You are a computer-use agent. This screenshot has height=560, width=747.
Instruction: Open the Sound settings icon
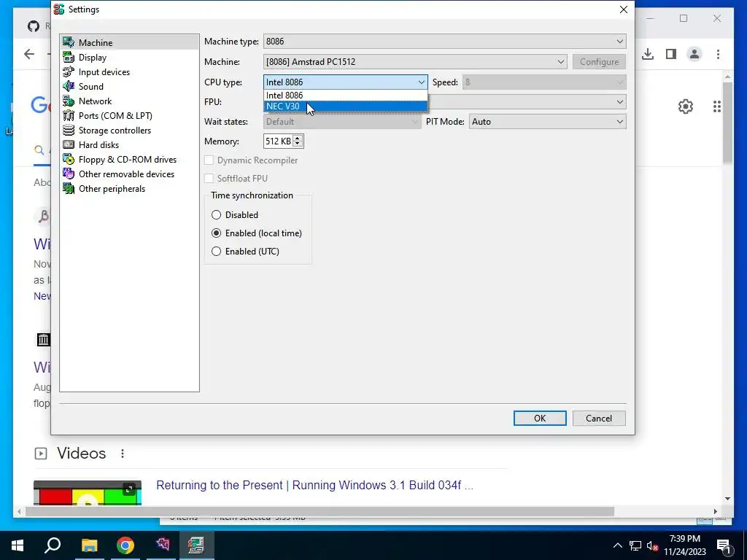(x=69, y=86)
